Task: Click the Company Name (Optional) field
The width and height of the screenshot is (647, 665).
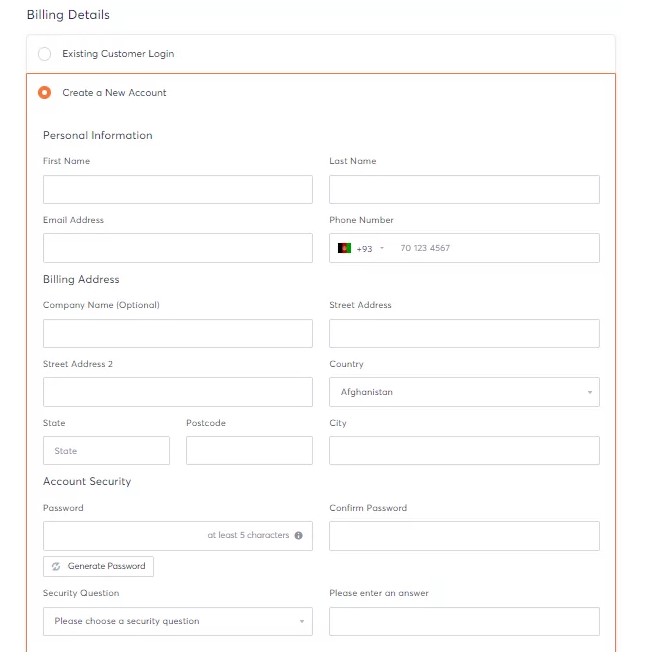Action: (x=178, y=334)
